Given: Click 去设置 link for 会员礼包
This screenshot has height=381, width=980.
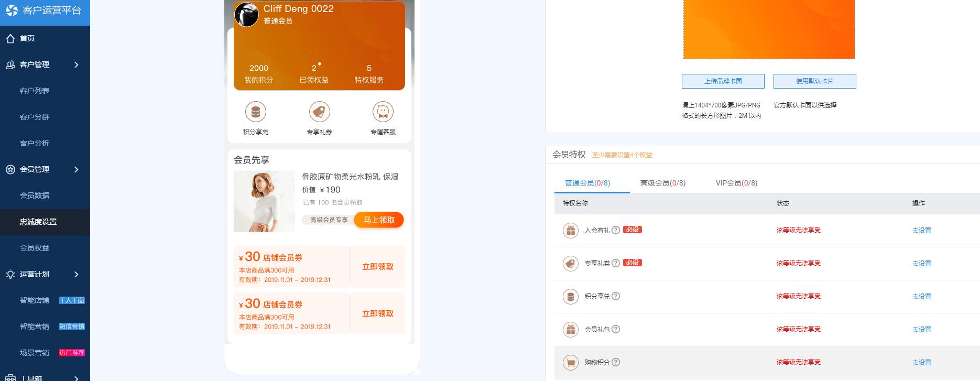Looking at the screenshot, I should (x=922, y=330).
